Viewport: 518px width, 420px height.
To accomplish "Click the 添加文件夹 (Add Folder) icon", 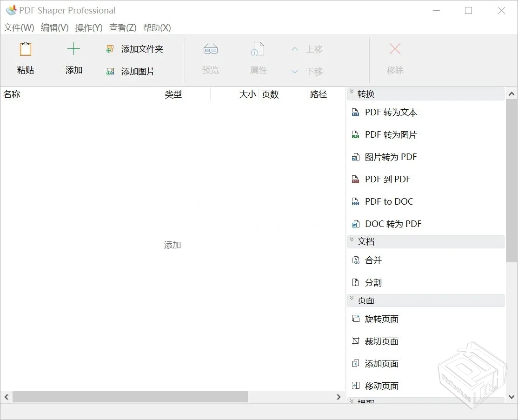I will coord(110,48).
